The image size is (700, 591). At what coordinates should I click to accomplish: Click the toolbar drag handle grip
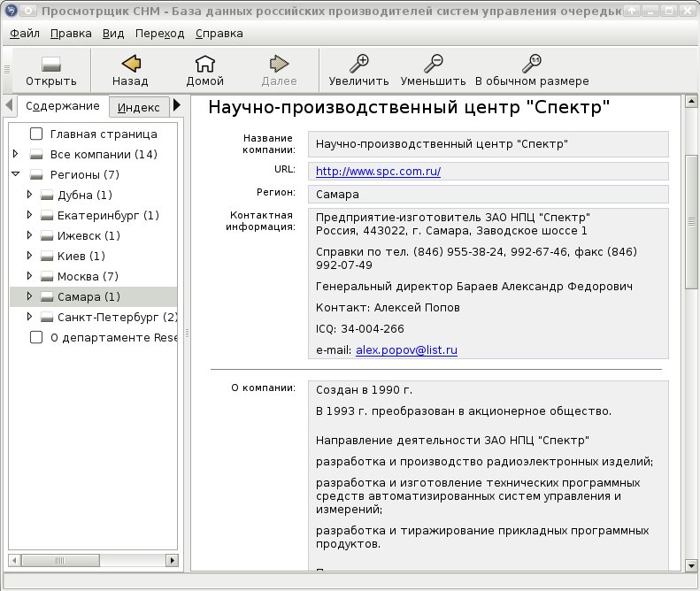[7, 69]
